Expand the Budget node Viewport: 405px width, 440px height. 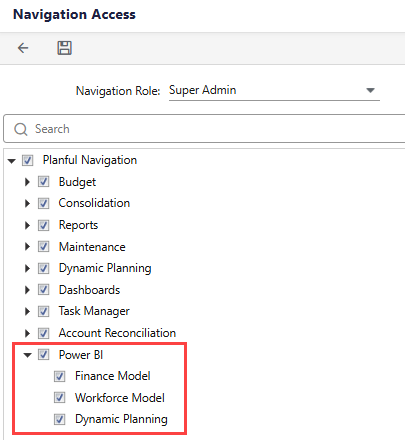tap(27, 182)
